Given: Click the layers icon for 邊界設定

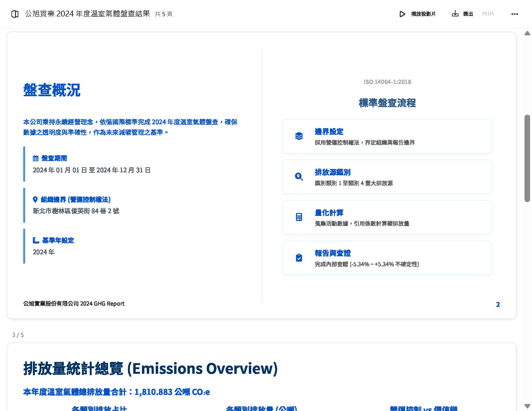Looking at the screenshot, I should (x=299, y=136).
